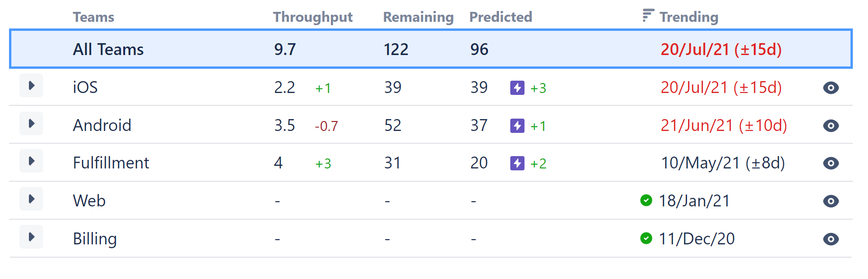Image resolution: width=868 pixels, height=279 pixels.
Task: Hide the Web team row
Action: click(831, 201)
